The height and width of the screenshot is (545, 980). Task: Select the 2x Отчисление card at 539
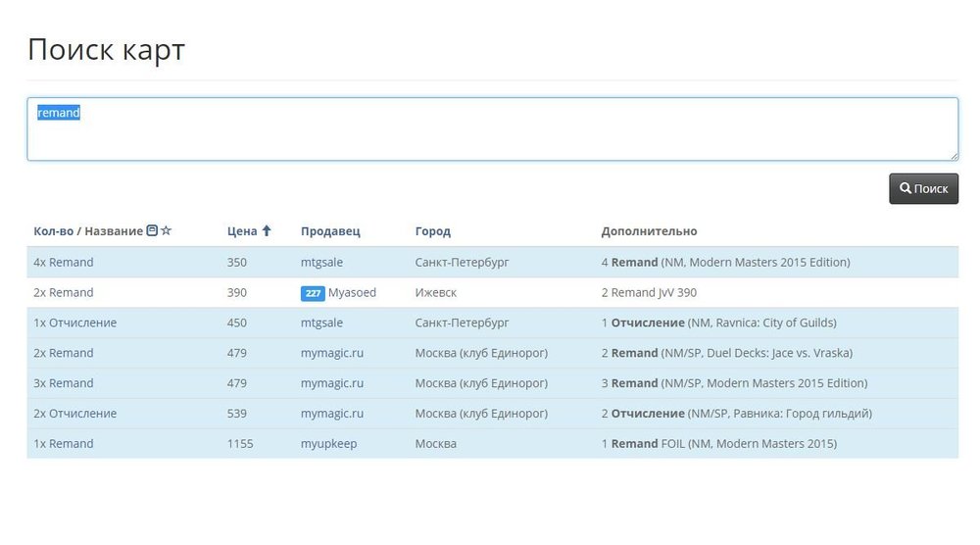point(74,414)
